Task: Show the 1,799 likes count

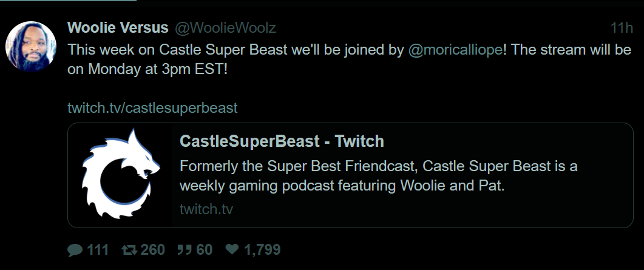Action: [x=262, y=249]
